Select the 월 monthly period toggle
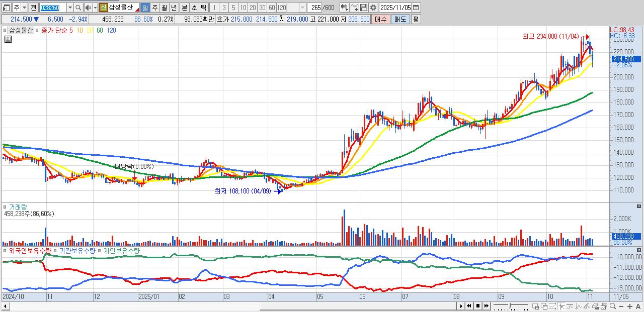The image size is (644, 312). (x=164, y=8)
